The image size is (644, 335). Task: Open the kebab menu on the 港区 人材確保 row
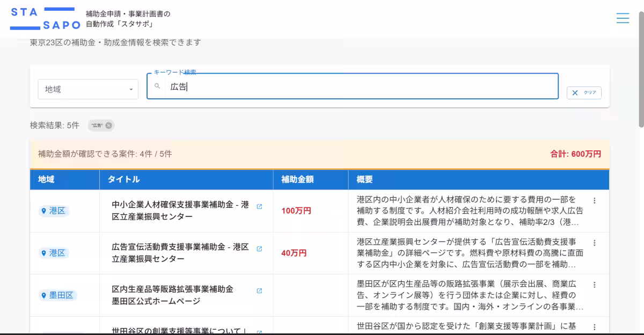click(594, 200)
